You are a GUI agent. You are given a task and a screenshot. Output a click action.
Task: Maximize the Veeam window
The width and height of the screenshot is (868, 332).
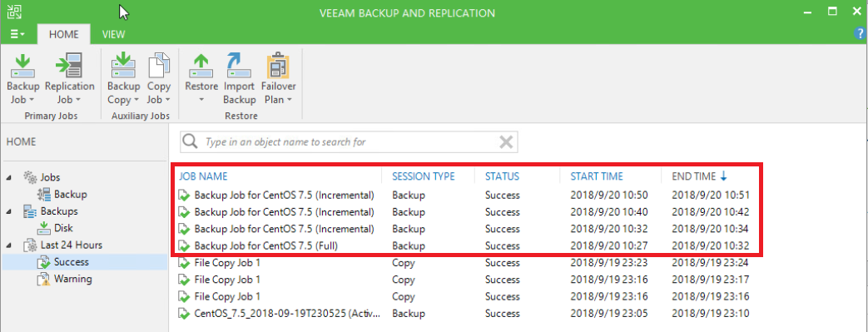[832, 11]
